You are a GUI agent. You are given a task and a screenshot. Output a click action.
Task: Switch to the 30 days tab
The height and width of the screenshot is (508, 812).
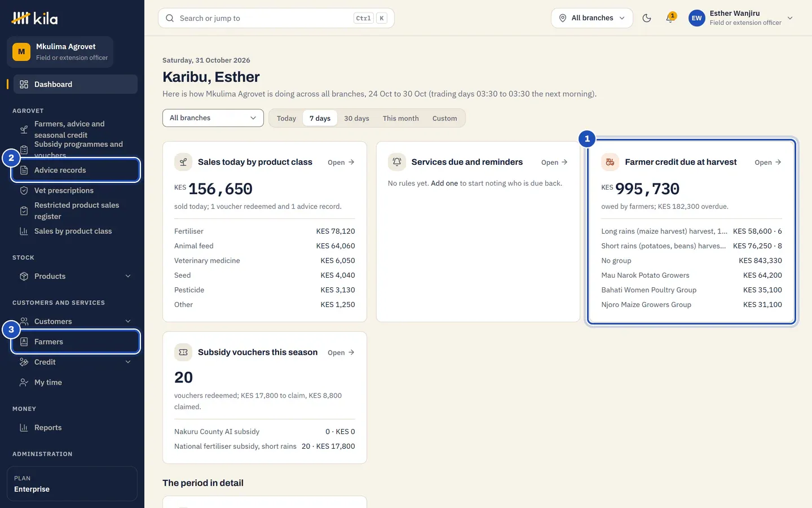(x=356, y=118)
